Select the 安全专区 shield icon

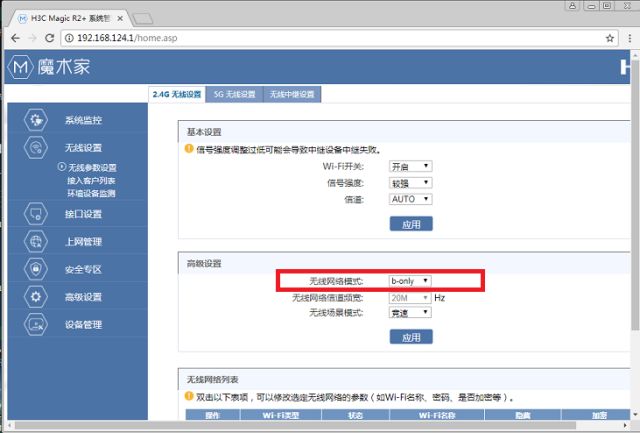pos(35,270)
